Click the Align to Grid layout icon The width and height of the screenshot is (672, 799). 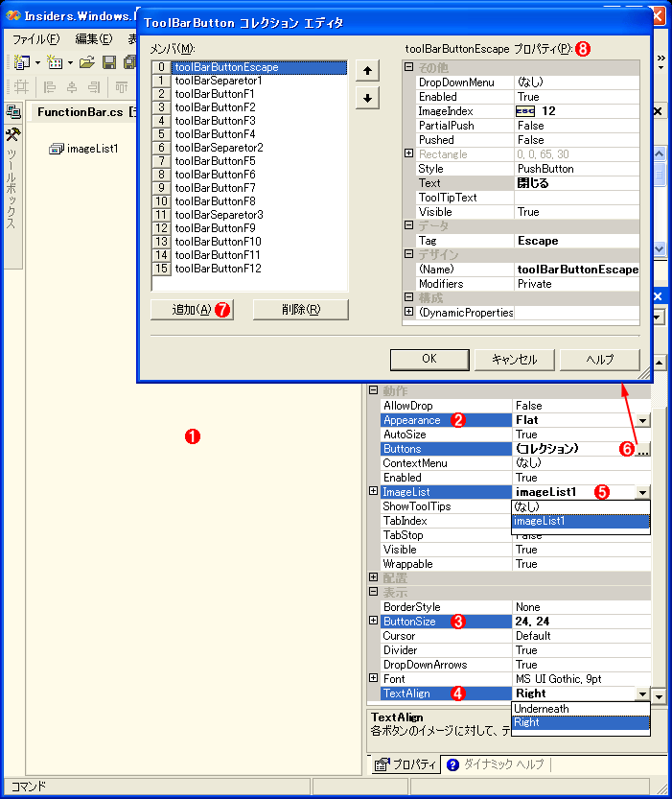click(21, 87)
